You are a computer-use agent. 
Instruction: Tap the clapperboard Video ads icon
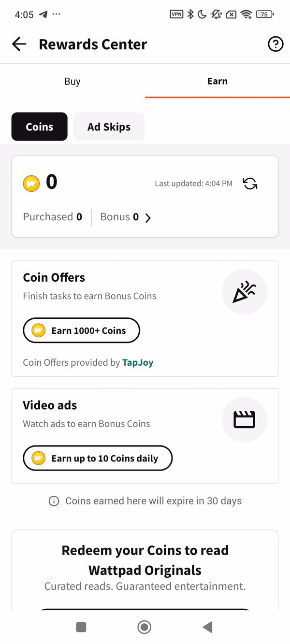click(244, 420)
